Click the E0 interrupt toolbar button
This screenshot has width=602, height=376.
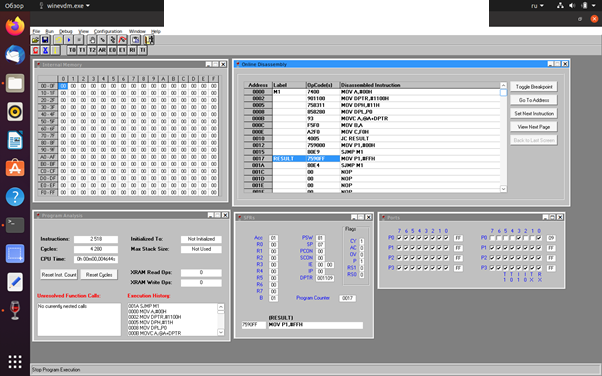(112, 50)
